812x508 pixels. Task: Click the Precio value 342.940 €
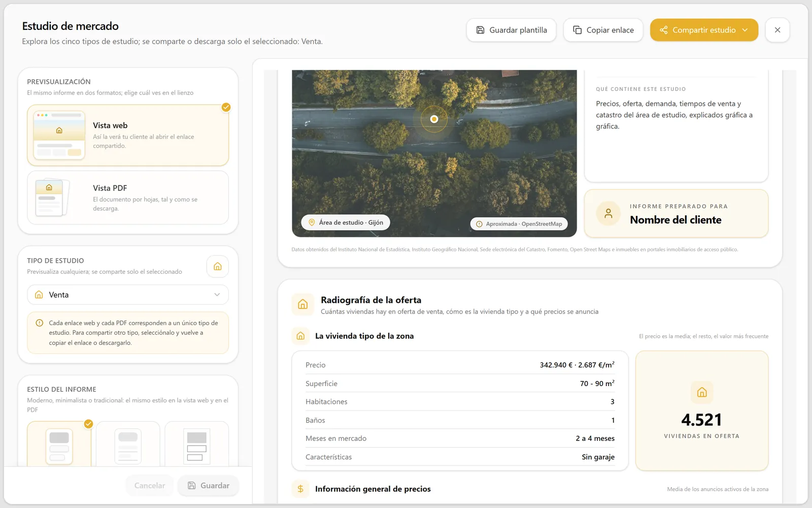coord(556,365)
